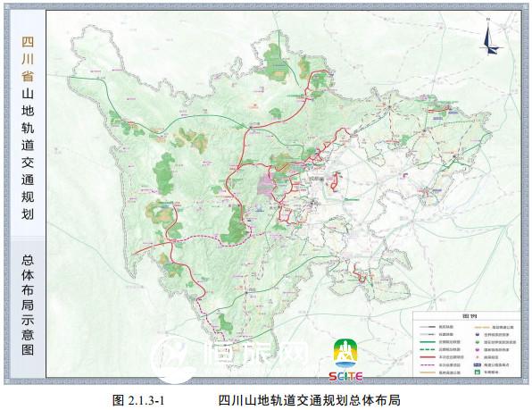
Task: Click the 总体布局示意图 vertical subtitle
Action: [27, 305]
